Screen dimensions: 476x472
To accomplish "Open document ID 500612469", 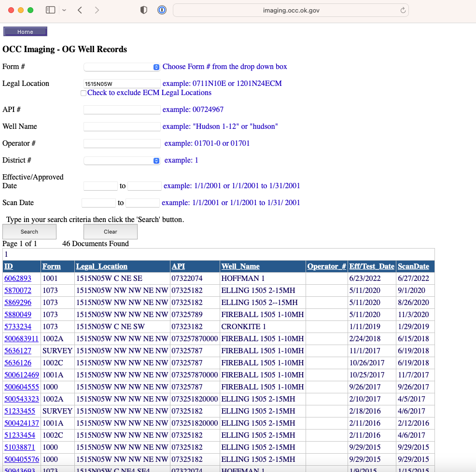I will point(22,375).
